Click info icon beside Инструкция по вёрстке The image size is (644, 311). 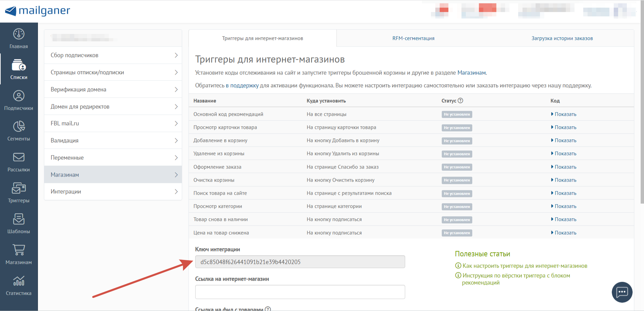click(x=458, y=275)
